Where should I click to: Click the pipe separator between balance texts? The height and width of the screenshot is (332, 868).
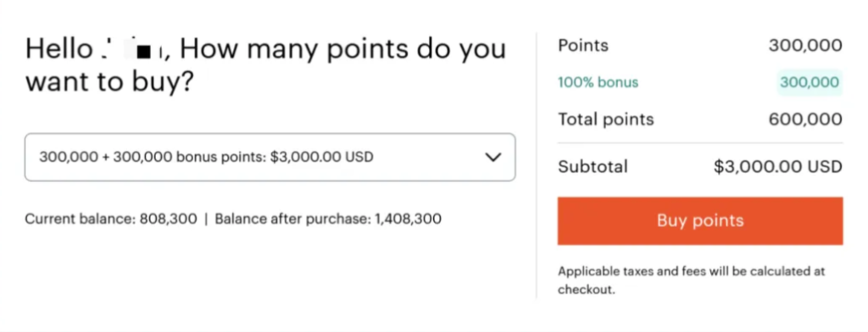point(206,219)
